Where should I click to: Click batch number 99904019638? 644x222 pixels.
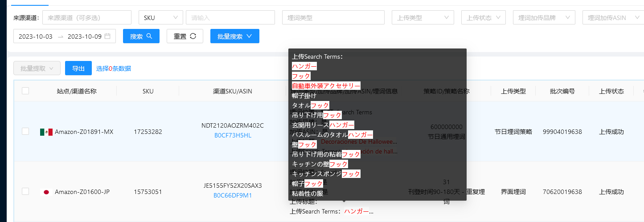(562, 132)
